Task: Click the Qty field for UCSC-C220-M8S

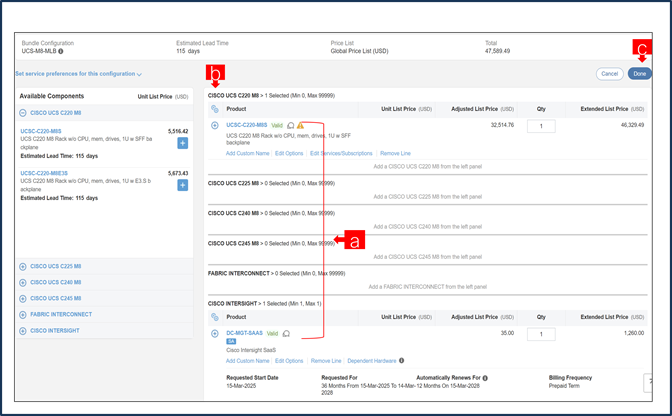Action: (x=541, y=126)
